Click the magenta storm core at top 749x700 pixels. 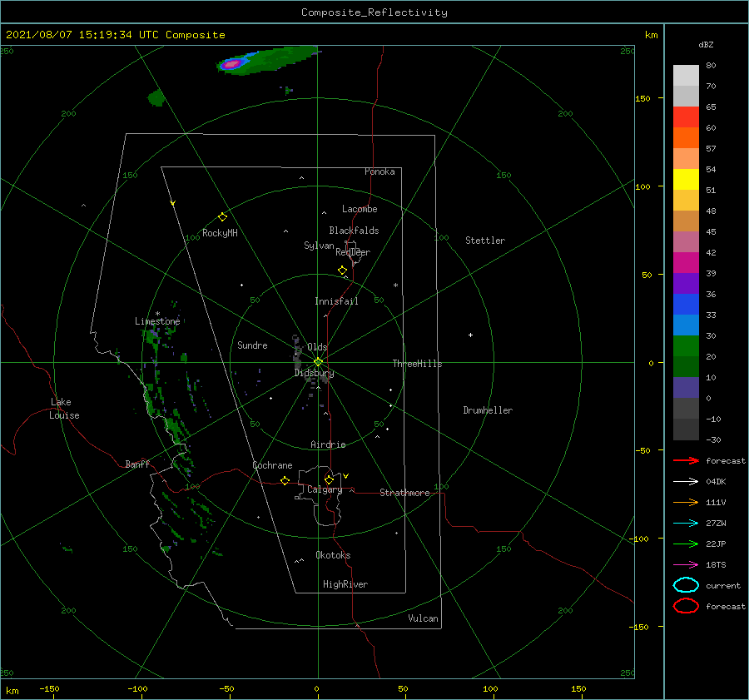pos(232,63)
